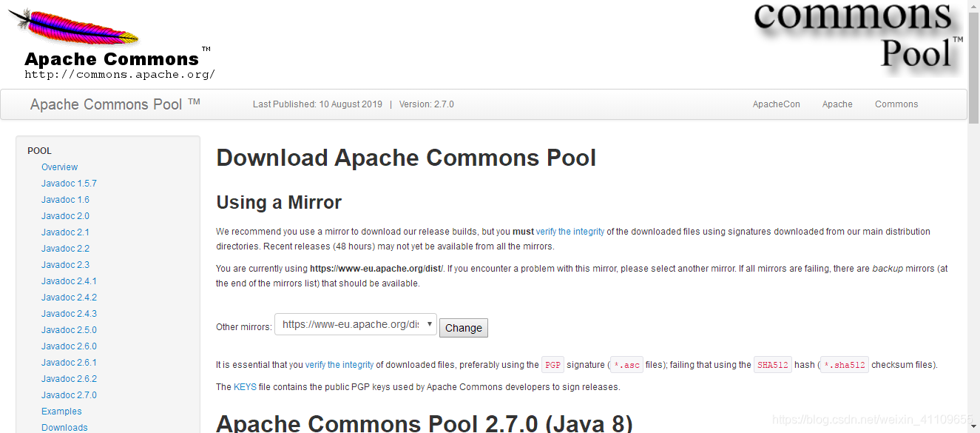Open the KEYS file link
Image resolution: width=980 pixels, height=433 pixels.
(243, 387)
